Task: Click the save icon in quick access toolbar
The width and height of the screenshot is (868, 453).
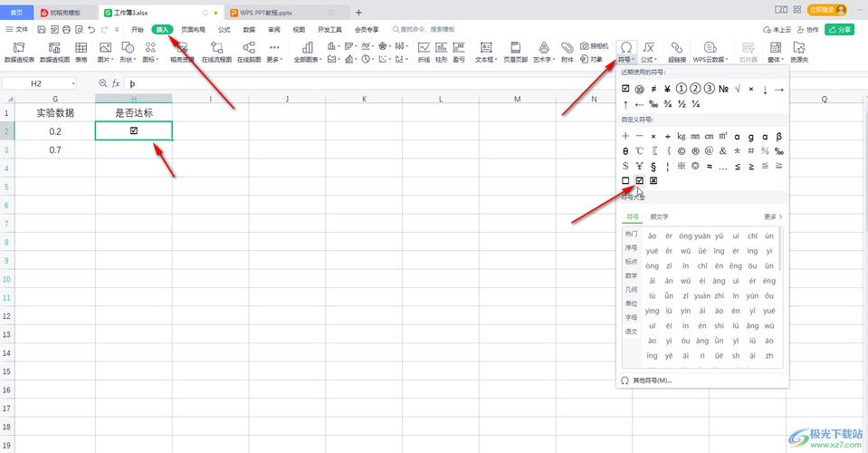Action: pos(42,29)
